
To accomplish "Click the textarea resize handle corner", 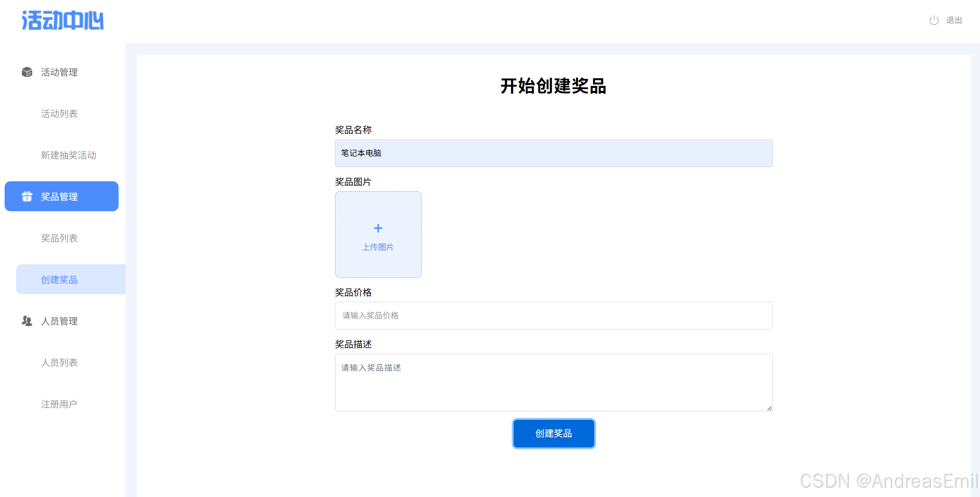I will click(769, 408).
